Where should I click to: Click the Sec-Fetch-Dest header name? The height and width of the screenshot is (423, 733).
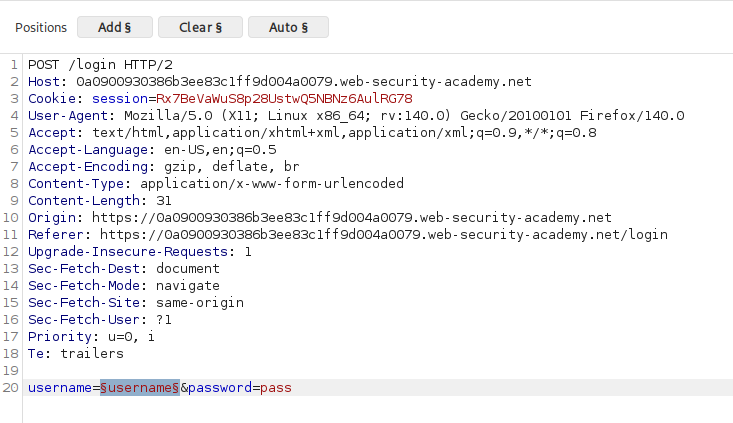click(x=84, y=269)
